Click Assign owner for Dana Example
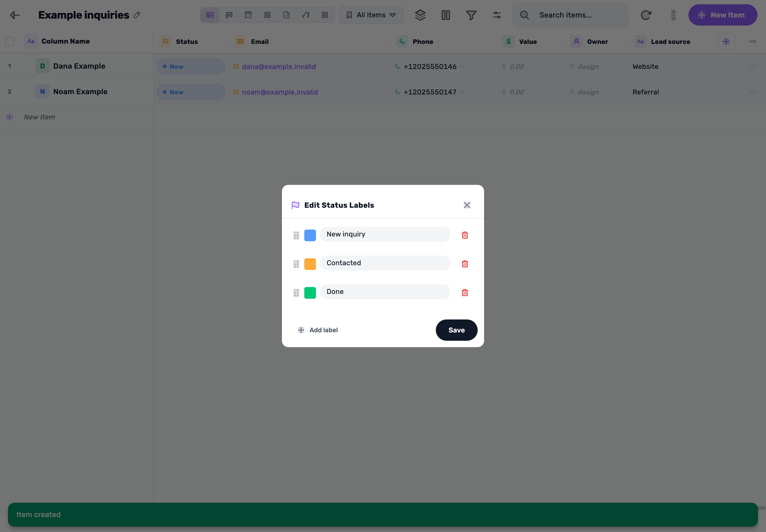This screenshot has width=766, height=532. (x=584, y=67)
